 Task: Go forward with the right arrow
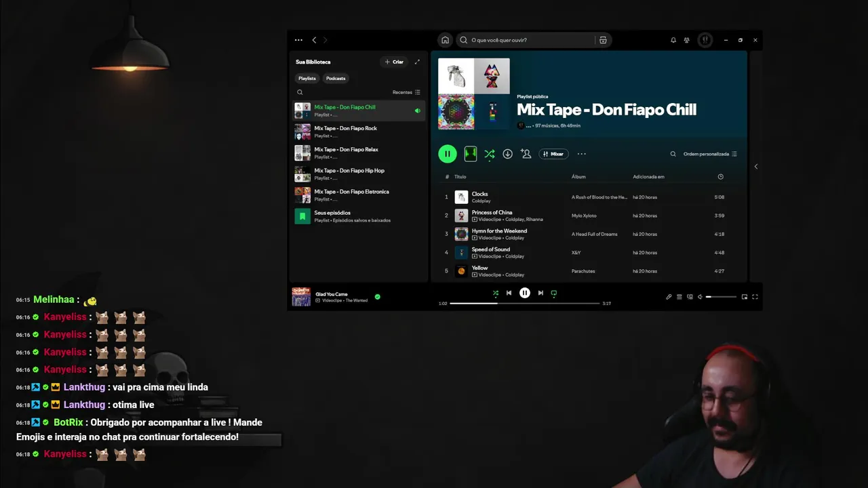[x=325, y=40]
